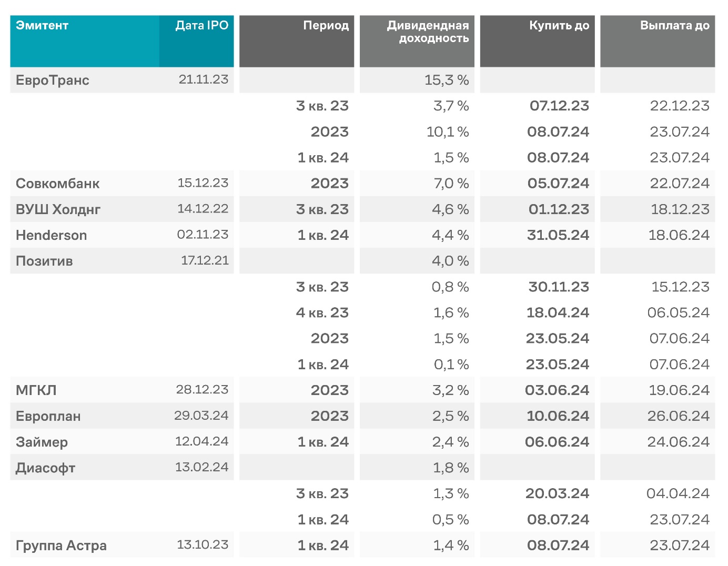Select the IPO date 14.12.22
The width and height of the screenshot is (728, 566).
203,208
